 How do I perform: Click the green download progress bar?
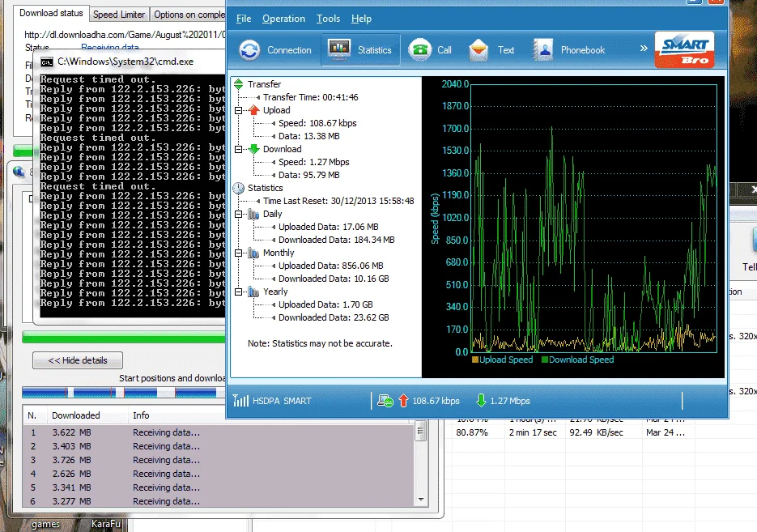pyautogui.click(x=124, y=337)
